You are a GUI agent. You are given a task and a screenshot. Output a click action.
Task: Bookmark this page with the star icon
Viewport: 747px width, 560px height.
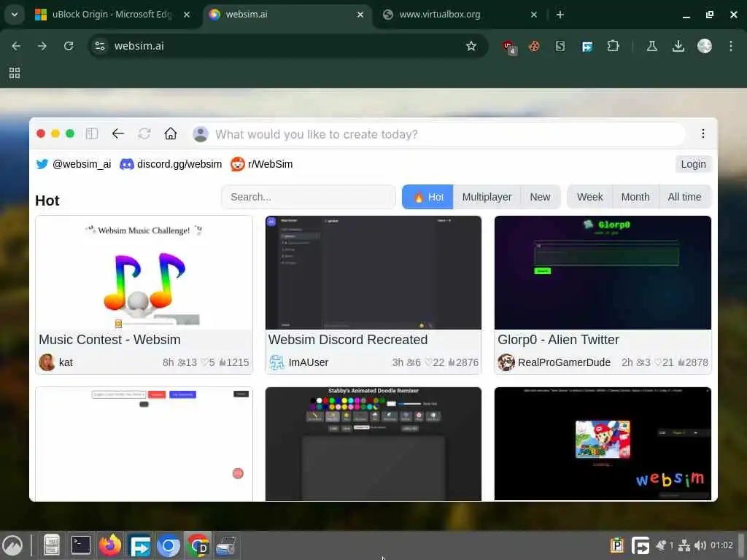click(471, 46)
